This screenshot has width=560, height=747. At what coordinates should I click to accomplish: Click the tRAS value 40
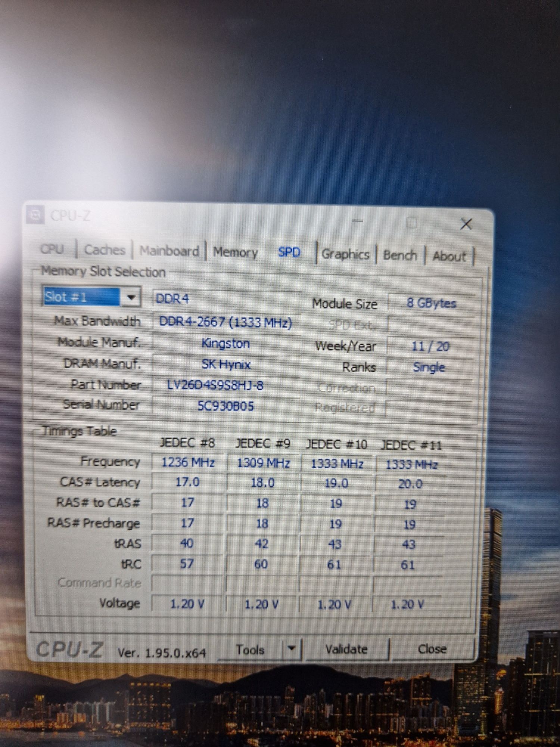187,543
